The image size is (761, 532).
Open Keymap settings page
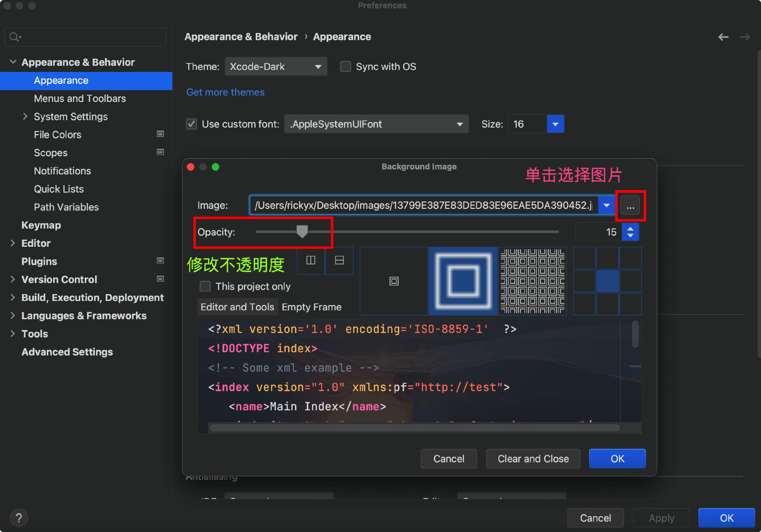tap(41, 225)
